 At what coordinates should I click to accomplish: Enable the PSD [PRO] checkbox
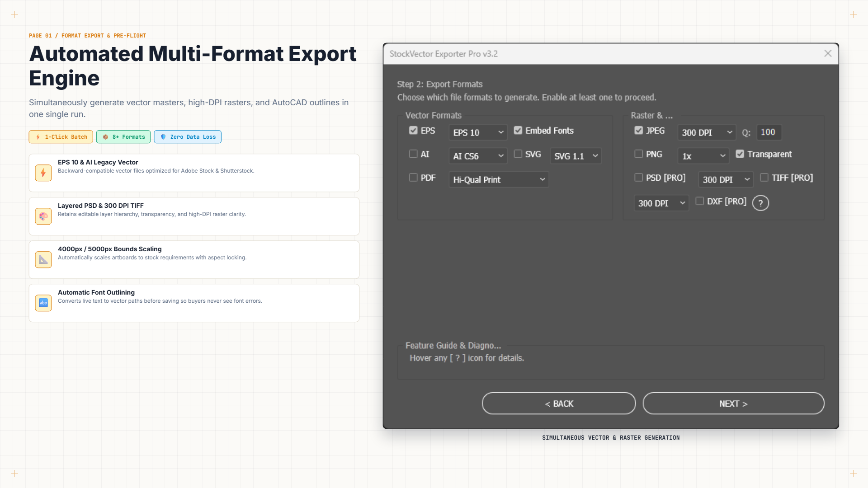[638, 178]
